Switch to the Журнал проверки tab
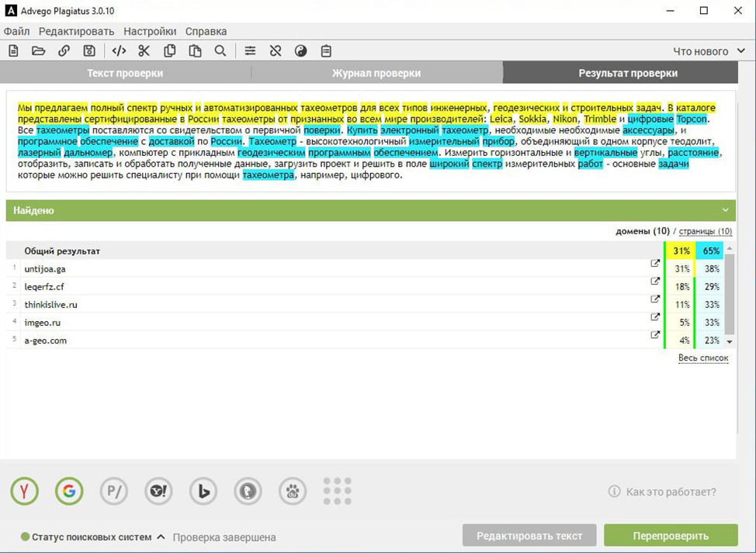The width and height of the screenshot is (756, 553). point(376,73)
